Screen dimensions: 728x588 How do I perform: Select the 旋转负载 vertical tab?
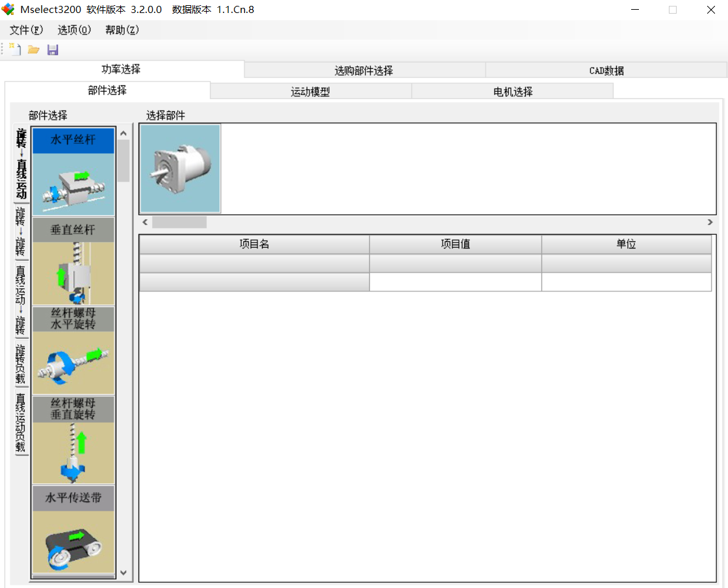pyautogui.click(x=20, y=364)
